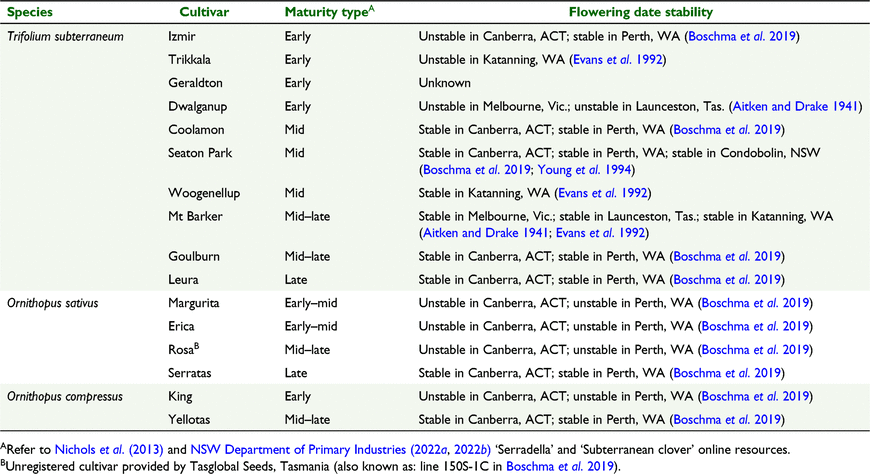The width and height of the screenshot is (870, 474).
Task: Select the King cultivar name
Action: (180, 396)
